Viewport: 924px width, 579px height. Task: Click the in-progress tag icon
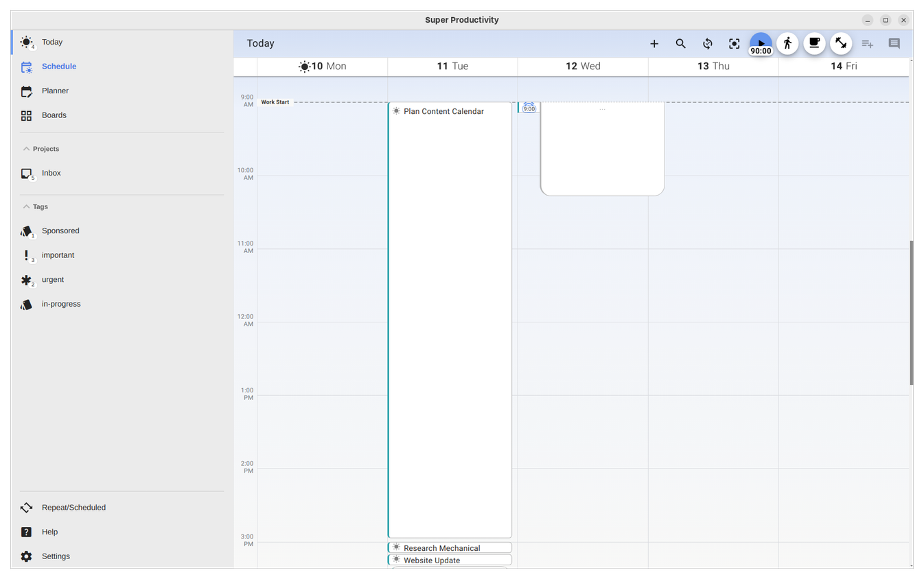(26, 305)
